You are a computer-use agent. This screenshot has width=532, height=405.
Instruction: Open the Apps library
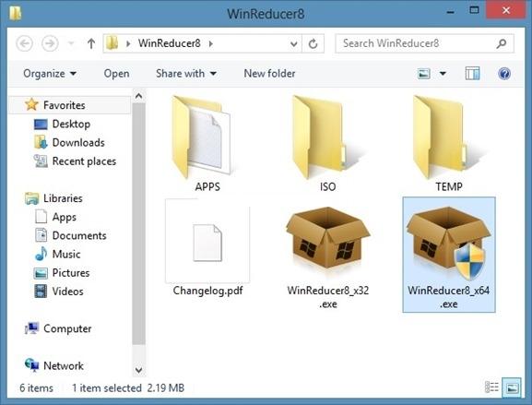[65, 218]
